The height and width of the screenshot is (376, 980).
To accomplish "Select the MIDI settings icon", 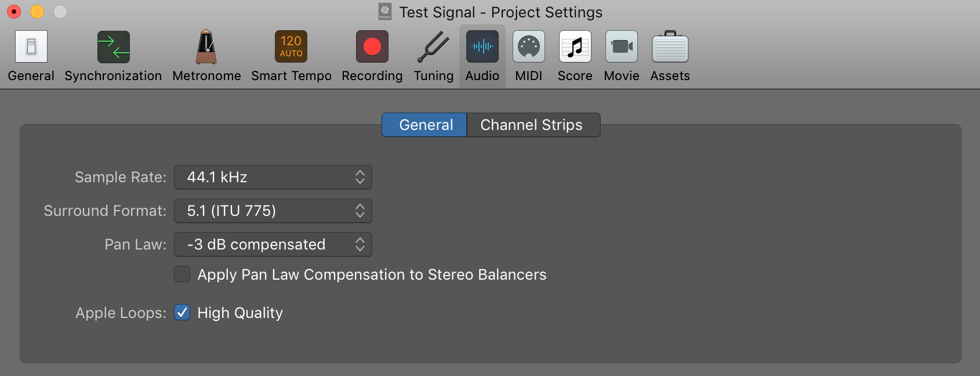I will 528,47.
